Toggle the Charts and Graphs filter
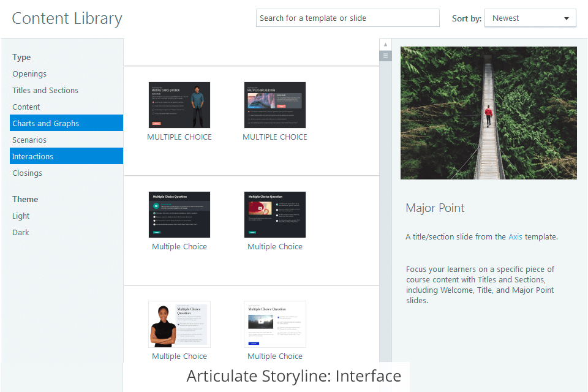This screenshot has height=392, width=588. click(46, 123)
